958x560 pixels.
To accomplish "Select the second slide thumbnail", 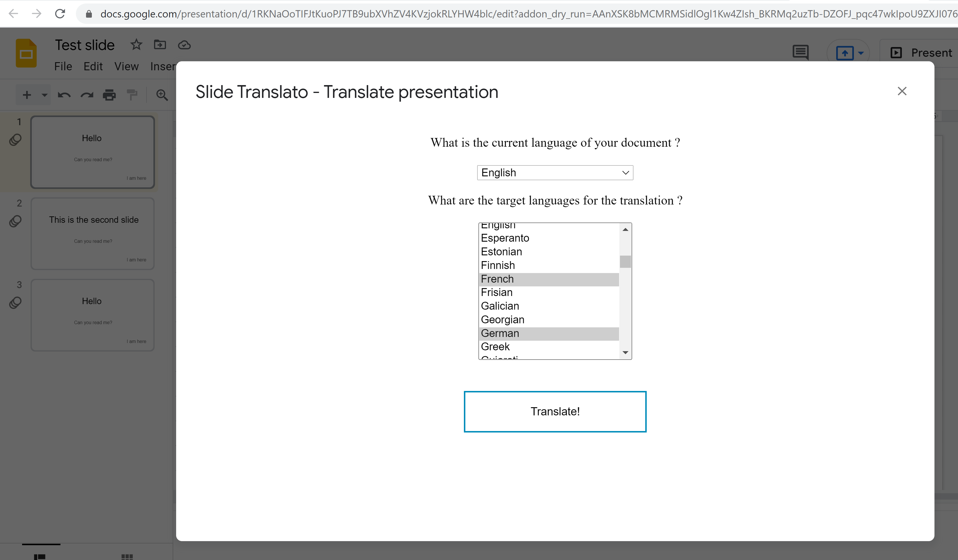I will 92,233.
